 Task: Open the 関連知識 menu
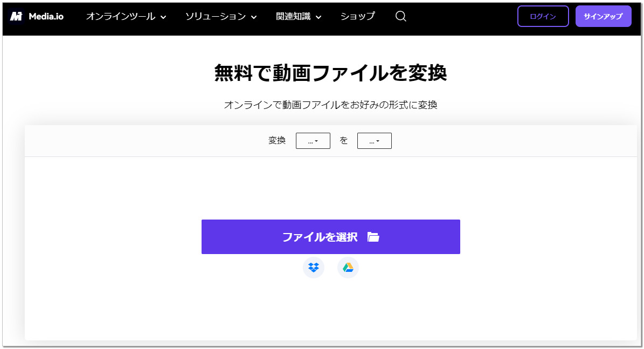click(x=293, y=16)
